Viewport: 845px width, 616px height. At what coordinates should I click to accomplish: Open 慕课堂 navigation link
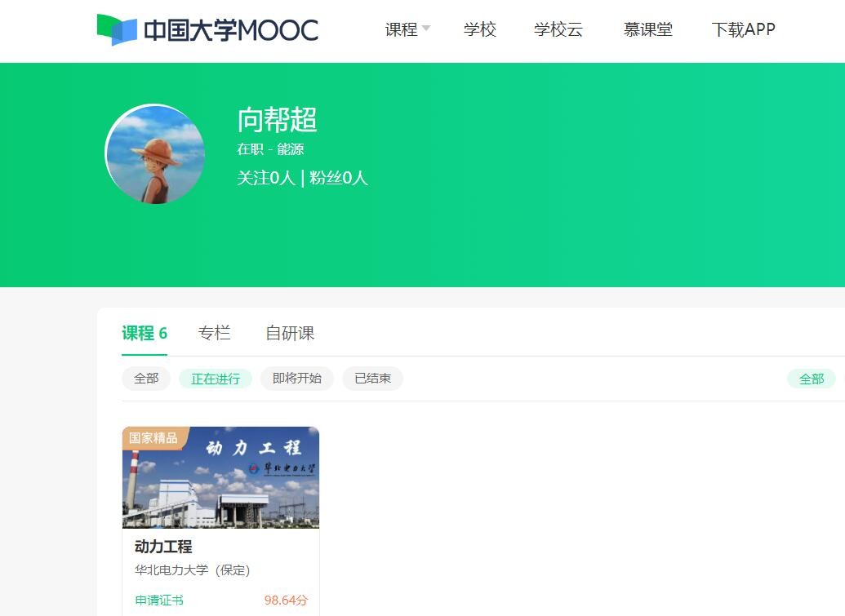647,29
